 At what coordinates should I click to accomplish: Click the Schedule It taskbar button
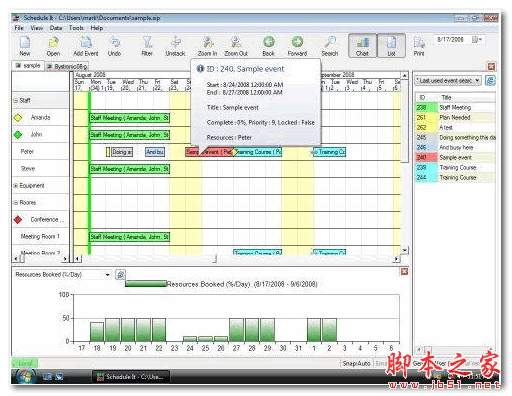coord(131,377)
